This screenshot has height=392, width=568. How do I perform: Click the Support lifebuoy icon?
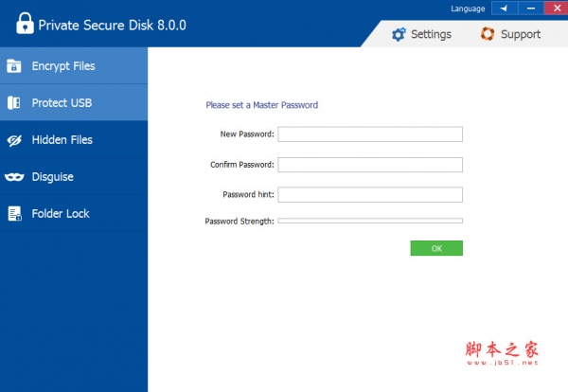pos(488,34)
